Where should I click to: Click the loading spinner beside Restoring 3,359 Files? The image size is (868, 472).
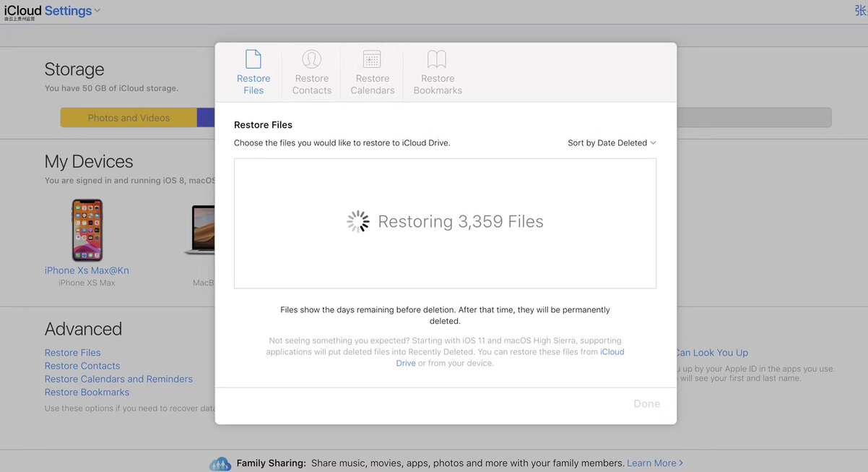pyautogui.click(x=358, y=222)
